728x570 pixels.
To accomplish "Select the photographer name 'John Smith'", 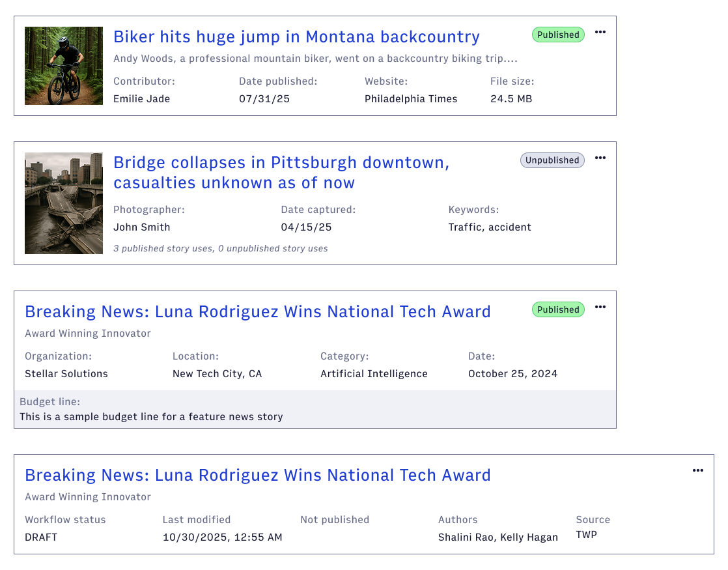I will tap(141, 227).
